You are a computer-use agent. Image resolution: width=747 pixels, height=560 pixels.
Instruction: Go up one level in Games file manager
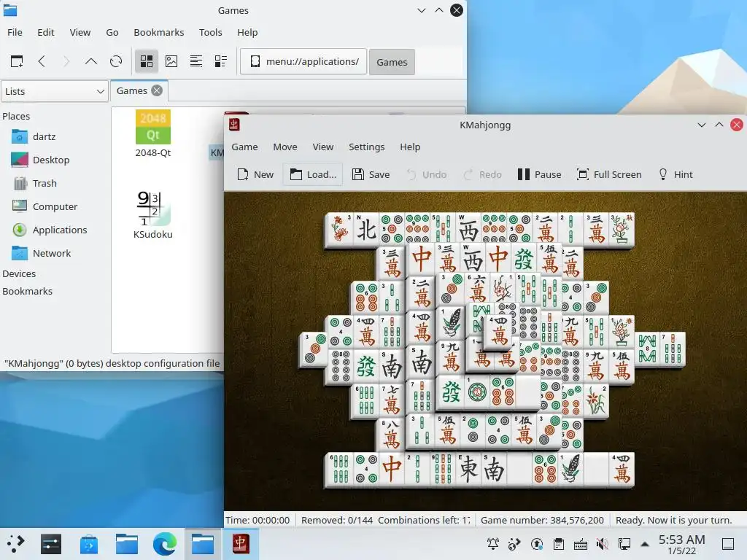click(x=91, y=61)
